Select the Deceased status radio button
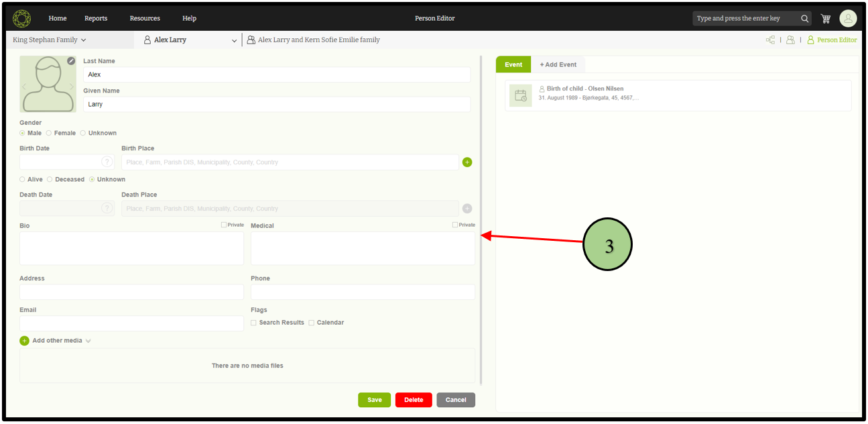The width and height of the screenshot is (868, 424). coord(50,180)
